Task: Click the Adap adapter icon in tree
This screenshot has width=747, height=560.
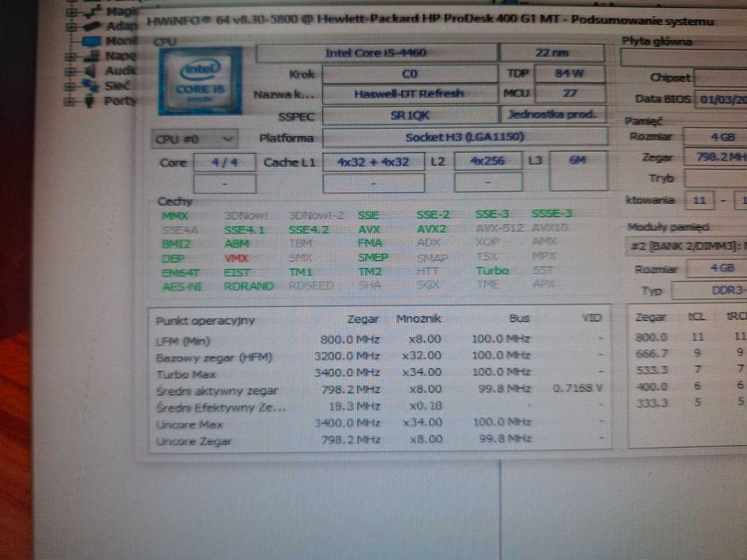Action: 91,26
